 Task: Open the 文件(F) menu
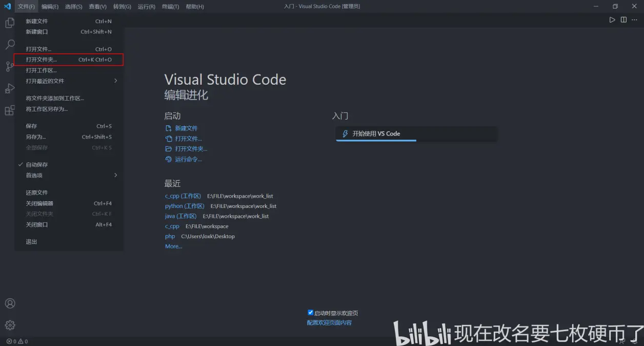tap(26, 7)
